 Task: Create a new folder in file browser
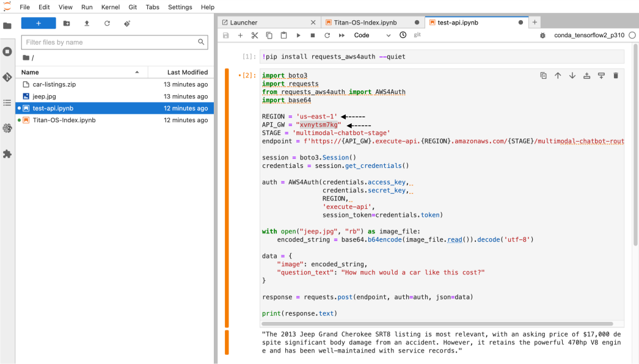click(67, 23)
